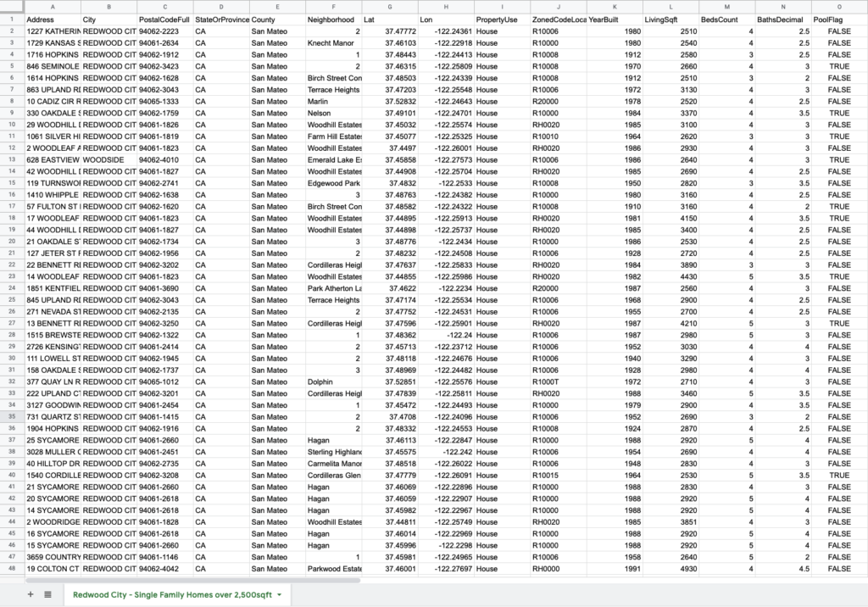Click the "County" header cell
This screenshot has width=868, height=607.
277,19
